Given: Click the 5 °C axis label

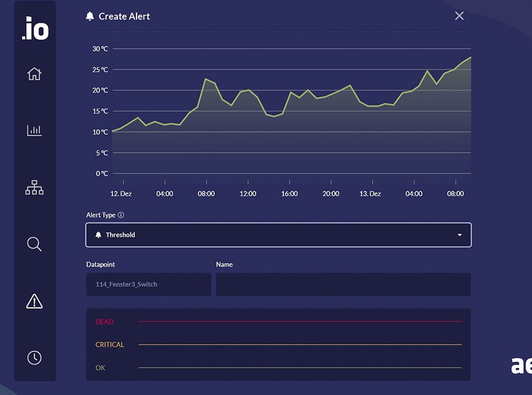Looking at the screenshot, I should (x=102, y=153).
